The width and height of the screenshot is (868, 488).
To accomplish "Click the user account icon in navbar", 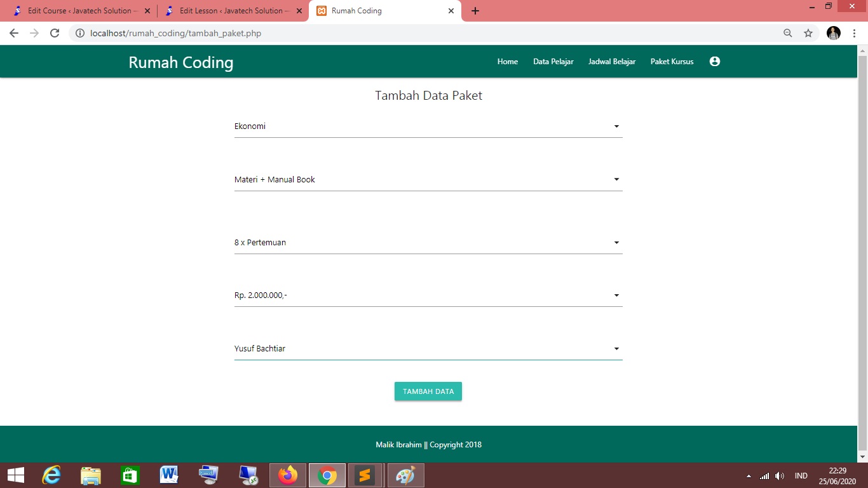I will tap(714, 62).
